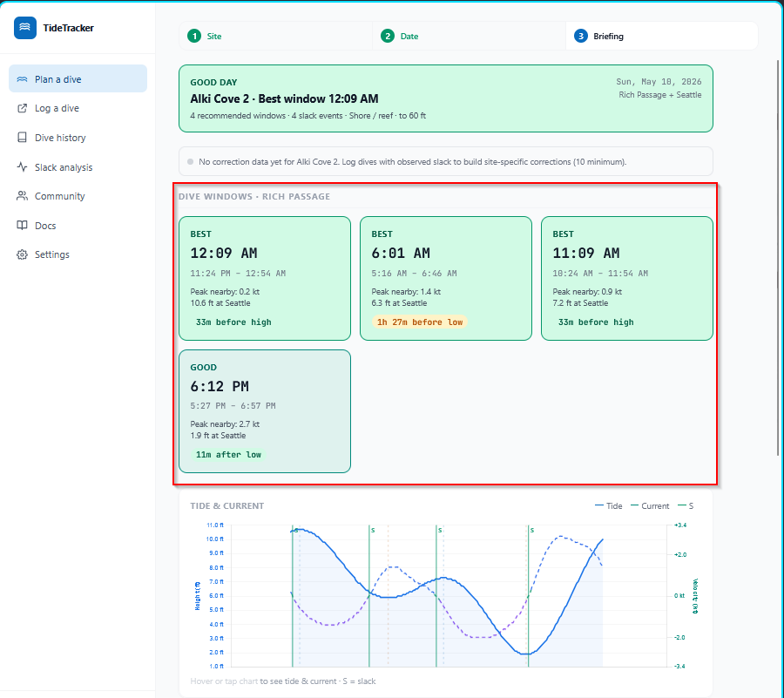Select the 11:09 AM dive window card
The image size is (784, 698).
(x=627, y=279)
